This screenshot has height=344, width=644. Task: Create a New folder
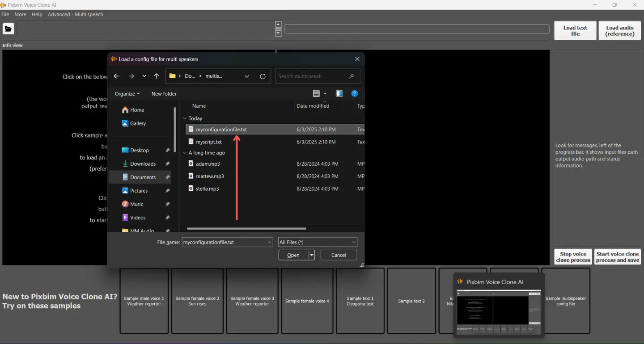point(164,94)
